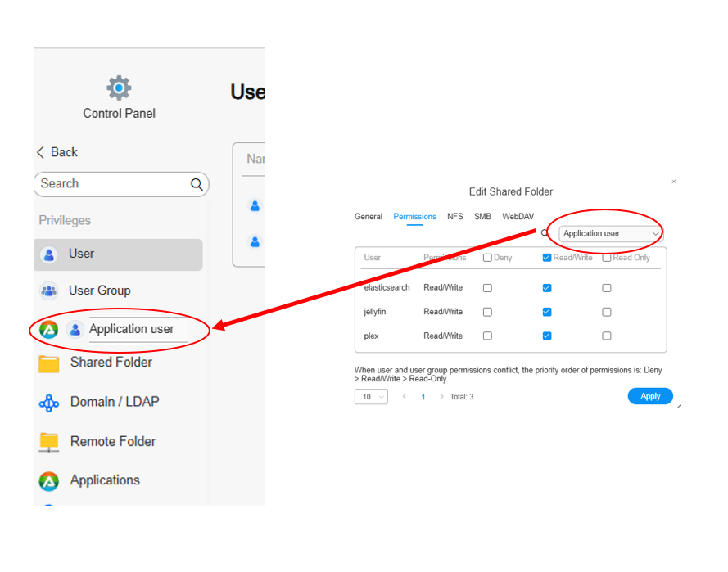This screenshot has width=728, height=572.
Task: Click the second user avatar in the user list
Action: 255,241
